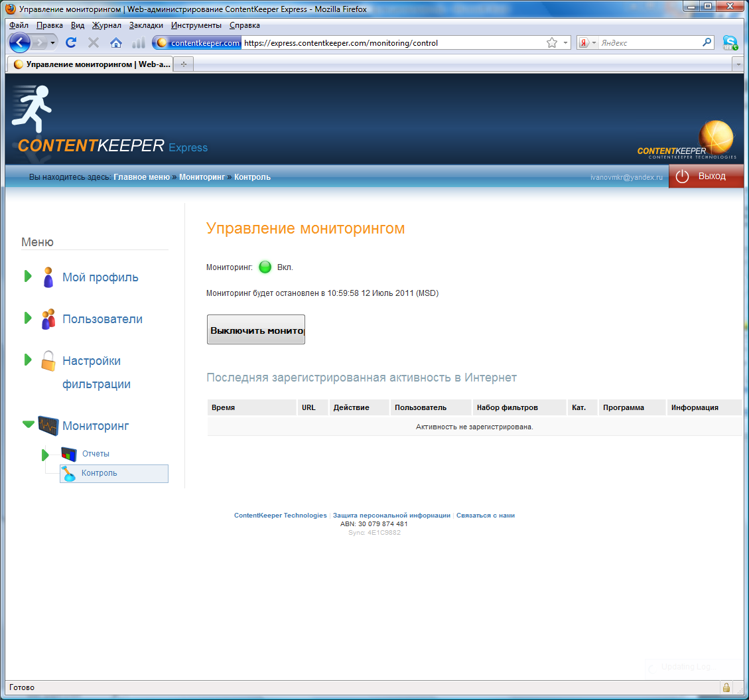Reload the page with the refresh icon
749x700 pixels.
71,42
